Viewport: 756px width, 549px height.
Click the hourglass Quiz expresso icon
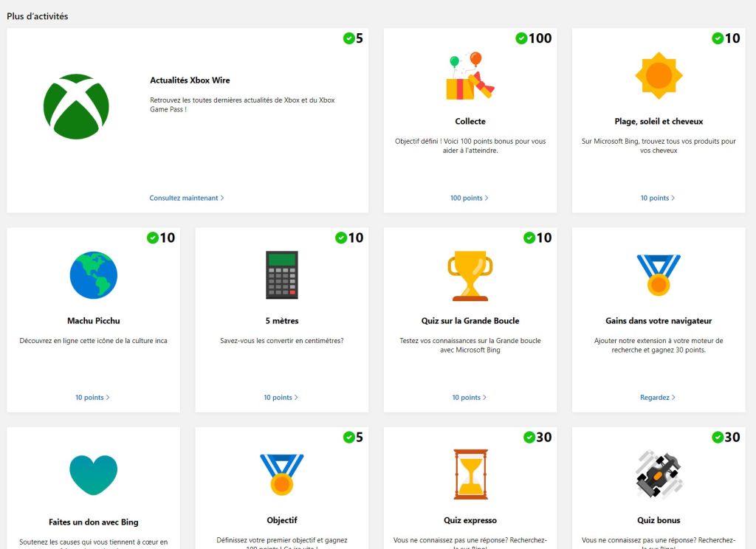click(x=470, y=474)
